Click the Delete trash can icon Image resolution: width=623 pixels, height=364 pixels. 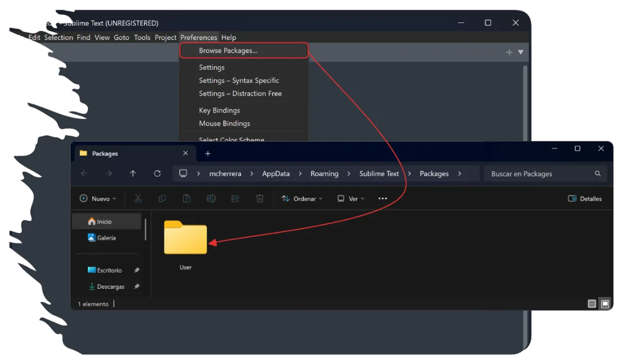[x=260, y=199]
